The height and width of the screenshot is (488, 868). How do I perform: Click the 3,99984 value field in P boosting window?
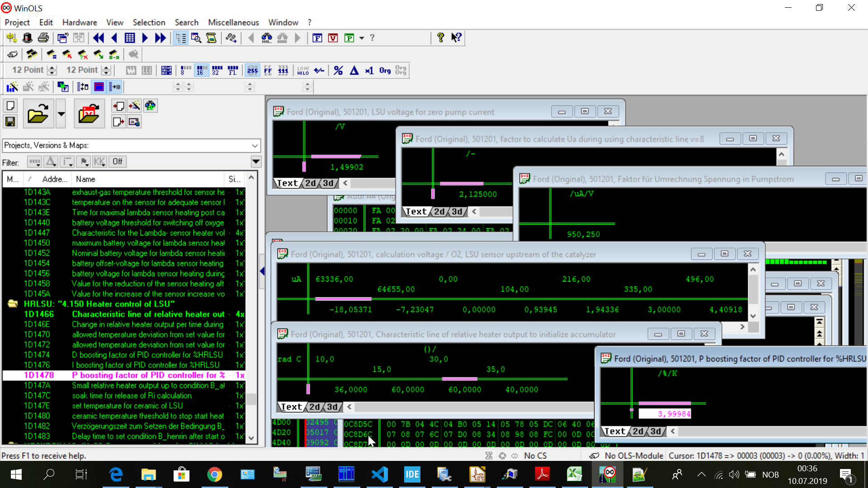coord(665,414)
